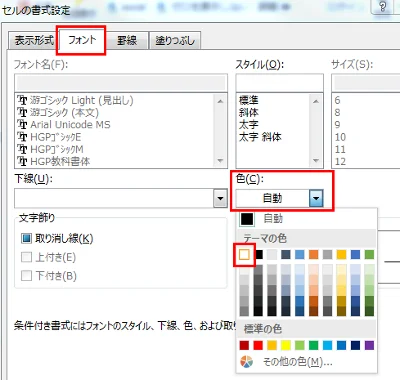Screen dimensions: 400x380
Task: Click the help question mark button
Action: pyautogui.click(x=383, y=7)
